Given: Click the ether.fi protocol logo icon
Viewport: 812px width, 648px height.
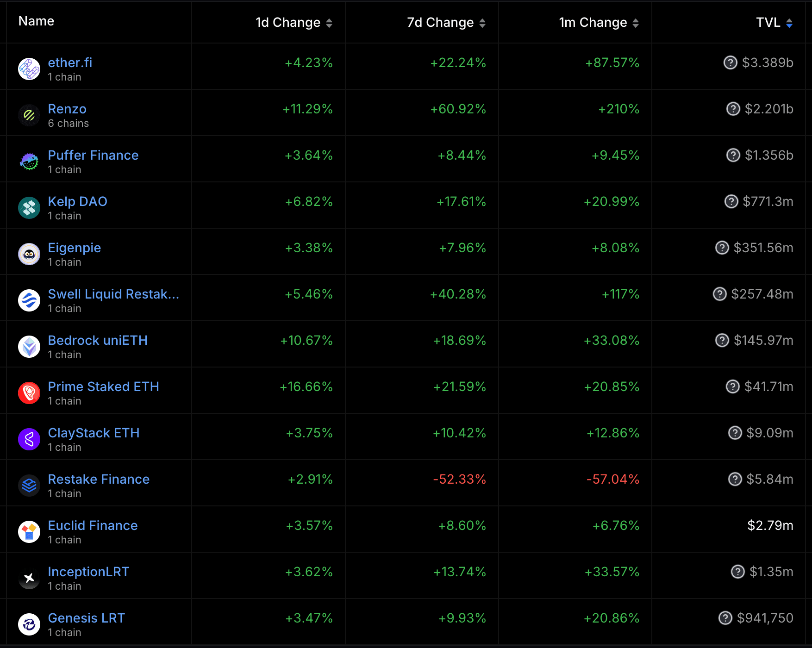Looking at the screenshot, I should (x=29, y=69).
